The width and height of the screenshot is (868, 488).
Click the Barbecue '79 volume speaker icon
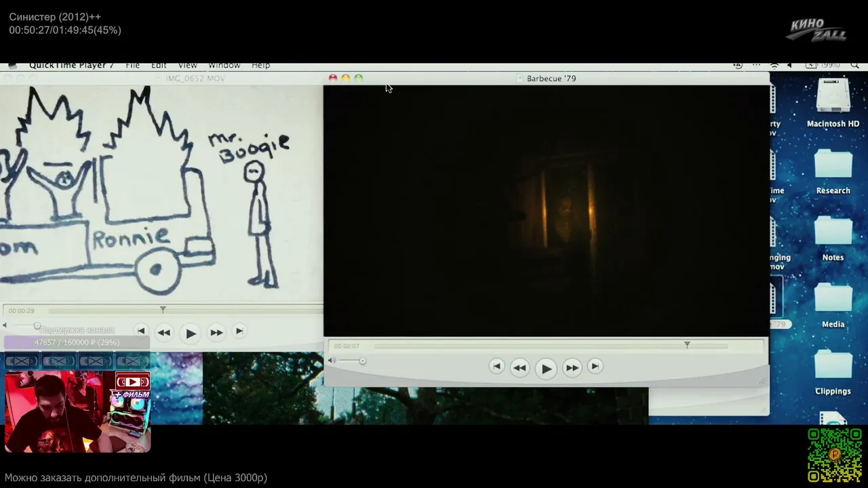click(332, 361)
